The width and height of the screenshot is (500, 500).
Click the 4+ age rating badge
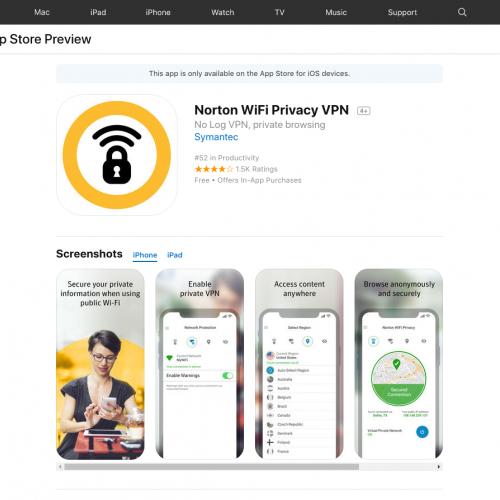(x=363, y=111)
